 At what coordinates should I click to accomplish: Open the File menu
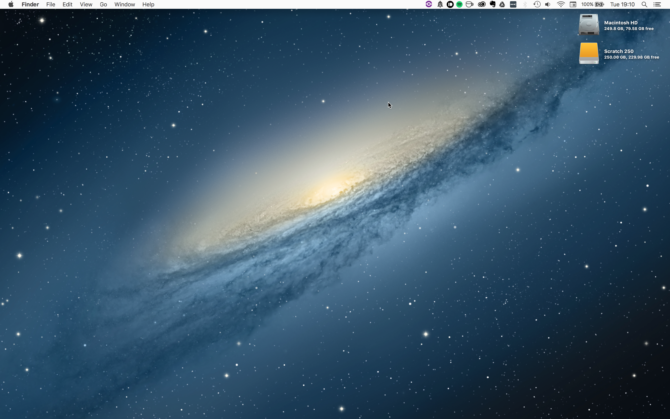click(50, 4)
